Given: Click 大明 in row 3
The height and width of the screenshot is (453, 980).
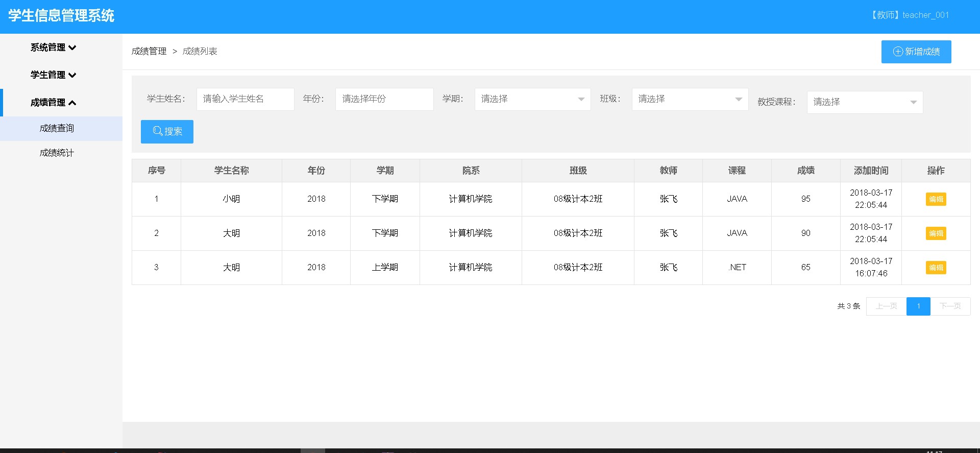Looking at the screenshot, I should [x=231, y=268].
